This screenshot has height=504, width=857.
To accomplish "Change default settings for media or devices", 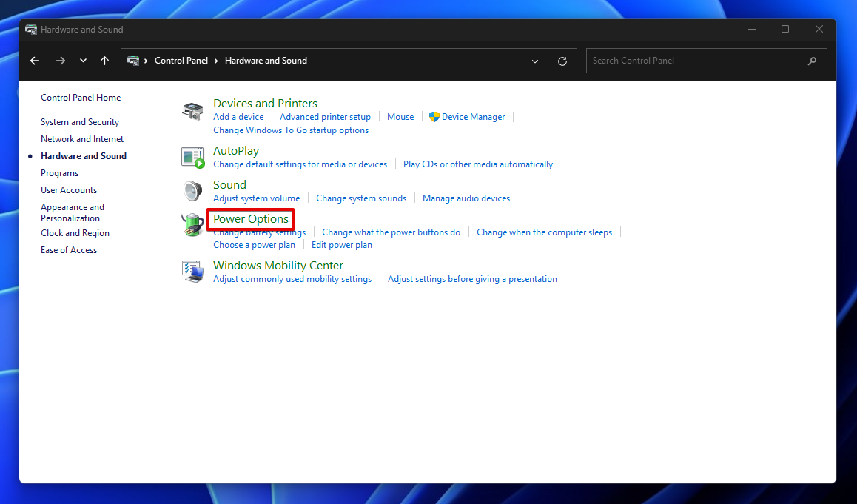I will tap(300, 164).
